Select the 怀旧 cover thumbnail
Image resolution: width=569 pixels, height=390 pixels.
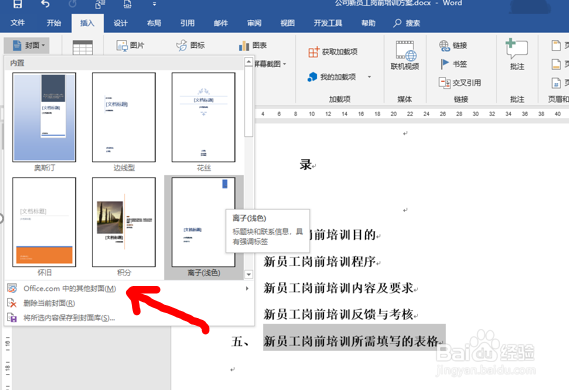click(x=44, y=222)
